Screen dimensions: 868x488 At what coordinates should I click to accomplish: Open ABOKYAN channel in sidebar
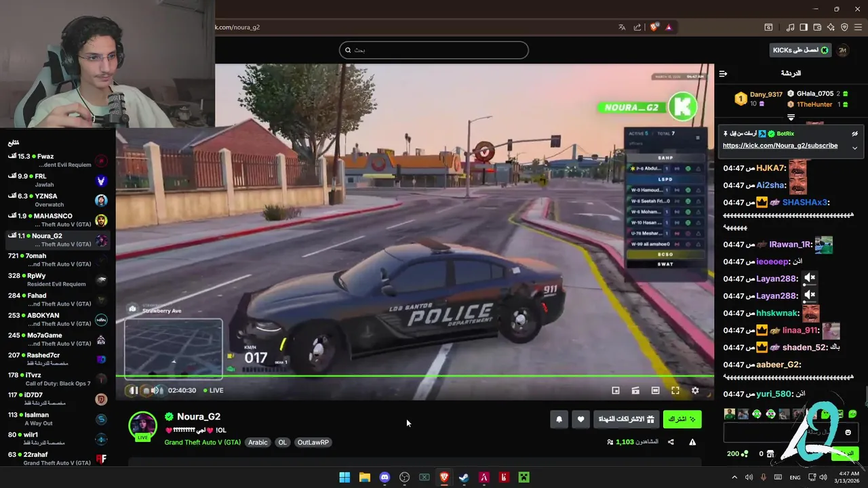click(58, 319)
